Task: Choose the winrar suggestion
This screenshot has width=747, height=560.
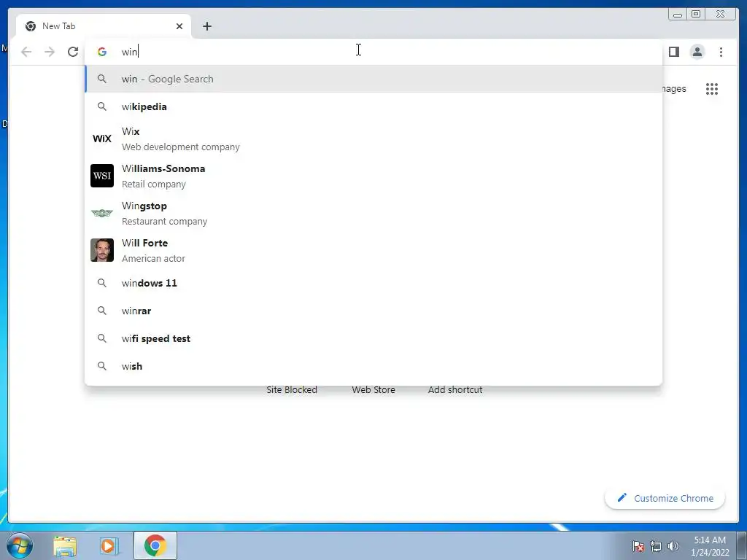Action: [373, 311]
